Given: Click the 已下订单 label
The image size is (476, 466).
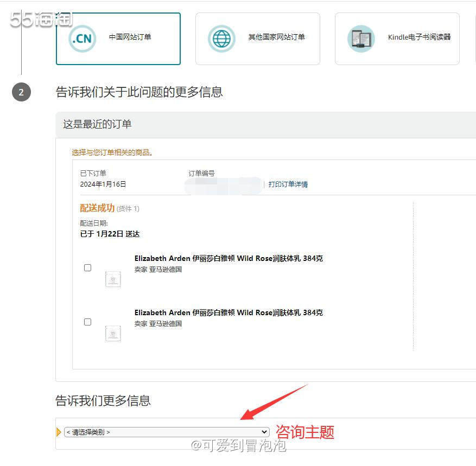Looking at the screenshot, I should 93,173.
